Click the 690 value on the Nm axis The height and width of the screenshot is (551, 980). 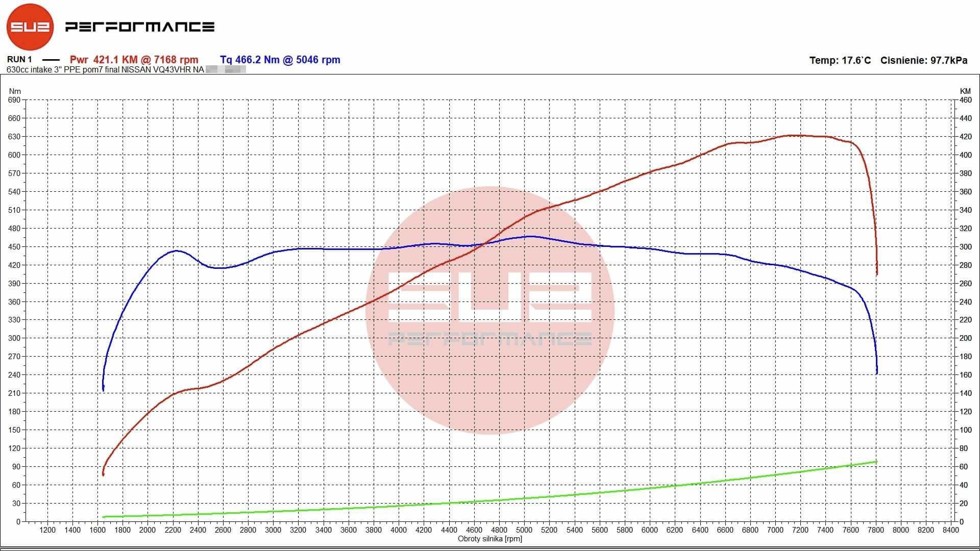(14, 100)
